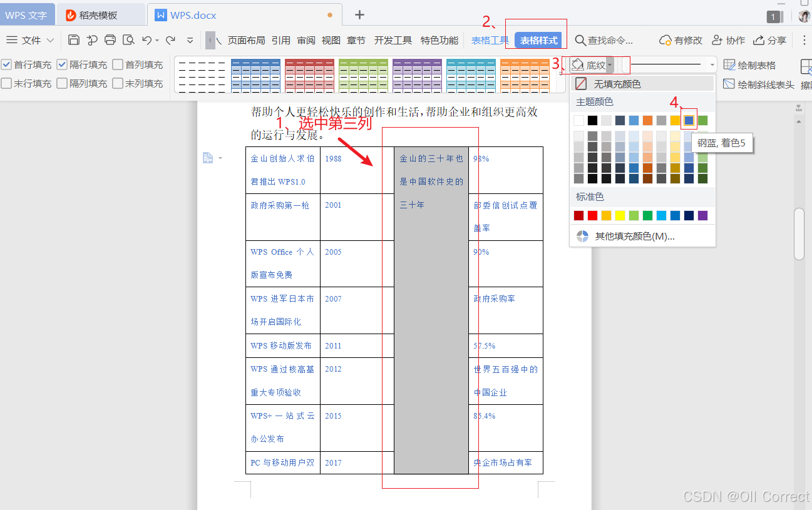This screenshot has height=510, width=812.
Task: Click the 底纹 paint bucket icon
Action: [578, 64]
